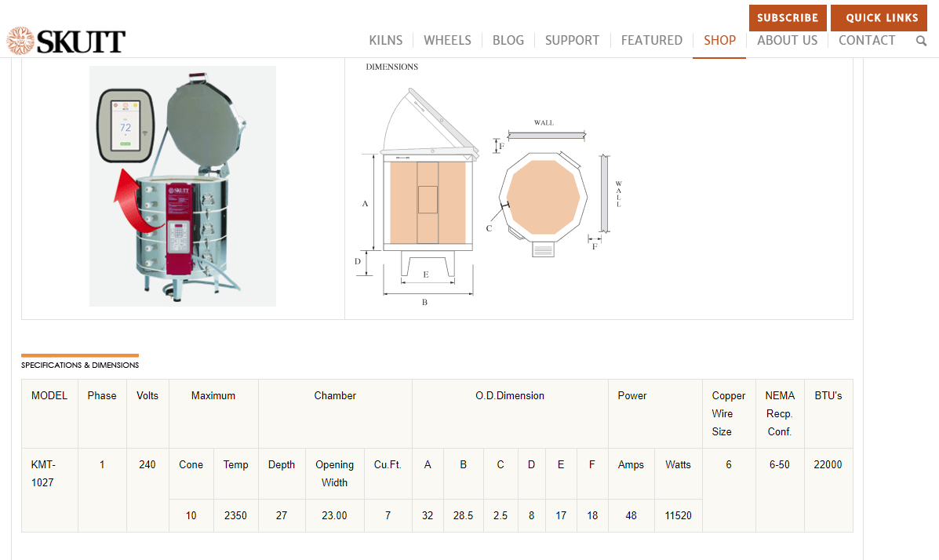939x560 pixels.
Task: Click the 2.5 dimension value
Action: tap(500, 515)
